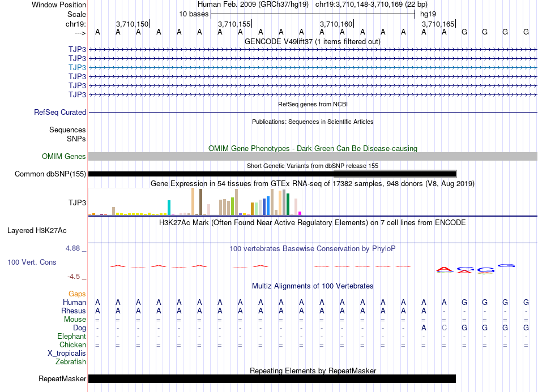The image size is (538, 392).
Task: Click the chr19:3,710,148-3,710,169 position text
Action: tap(372, 5)
